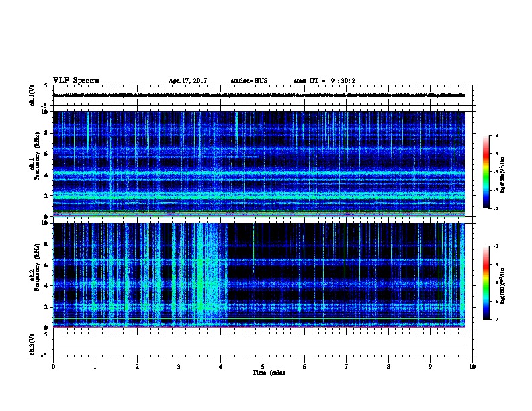Click time axis tick label "10" at bottom right
The image size is (532, 411).
click(472, 367)
